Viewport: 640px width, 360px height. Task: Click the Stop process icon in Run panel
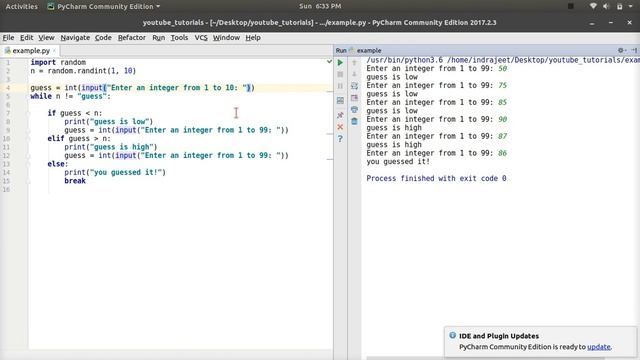(340, 74)
